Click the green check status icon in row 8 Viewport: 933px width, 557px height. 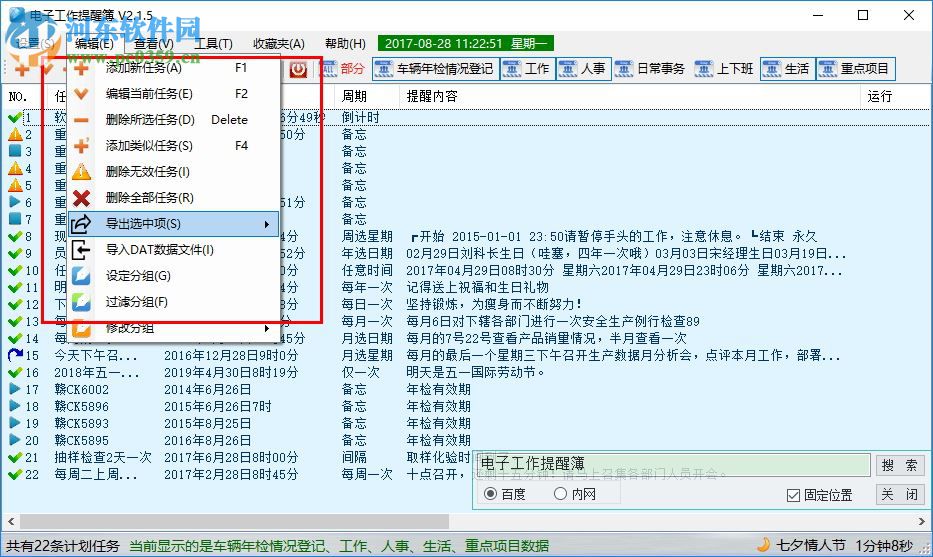coord(15,236)
